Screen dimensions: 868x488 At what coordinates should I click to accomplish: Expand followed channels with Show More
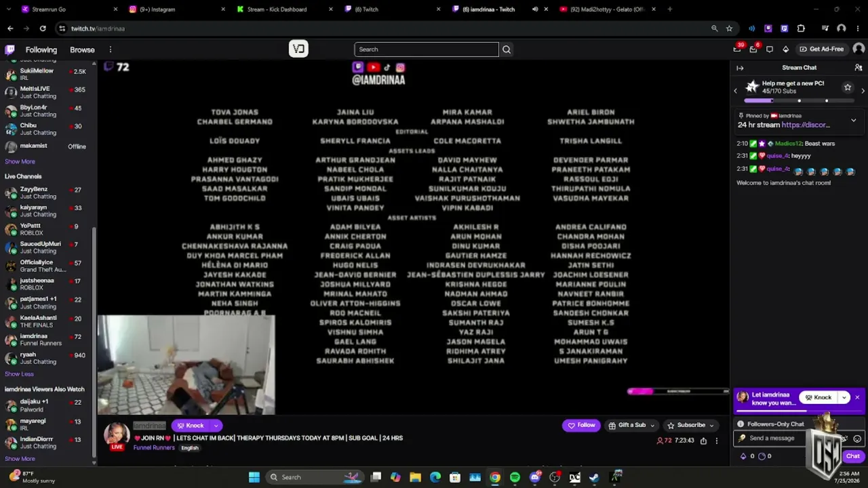tap(20, 161)
